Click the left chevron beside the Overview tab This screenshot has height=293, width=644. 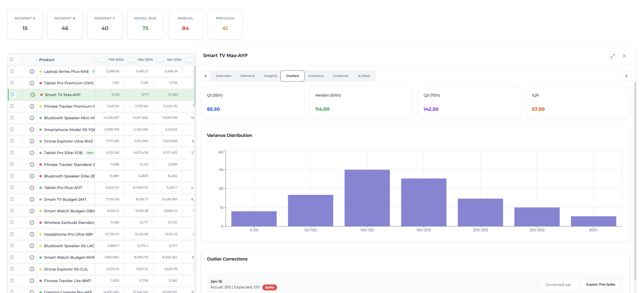pyautogui.click(x=206, y=76)
